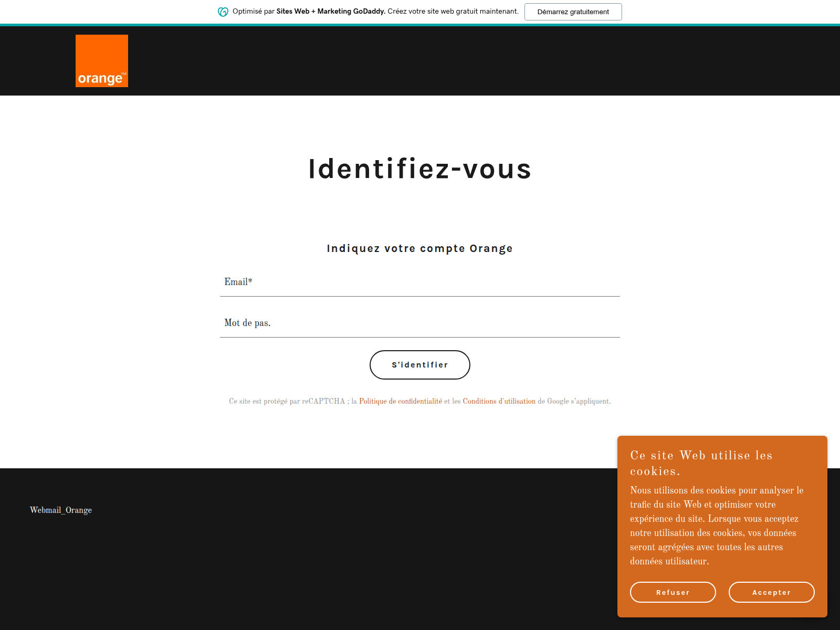This screenshot has width=840, height=630.
Task: Click the GoDaddy logo icon in top banner
Action: (x=223, y=12)
